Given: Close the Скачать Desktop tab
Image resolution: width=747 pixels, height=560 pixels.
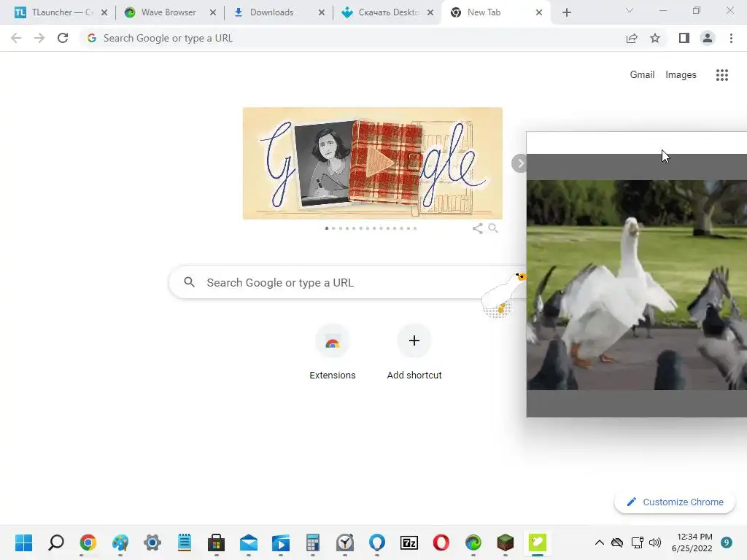Looking at the screenshot, I should tap(430, 12).
